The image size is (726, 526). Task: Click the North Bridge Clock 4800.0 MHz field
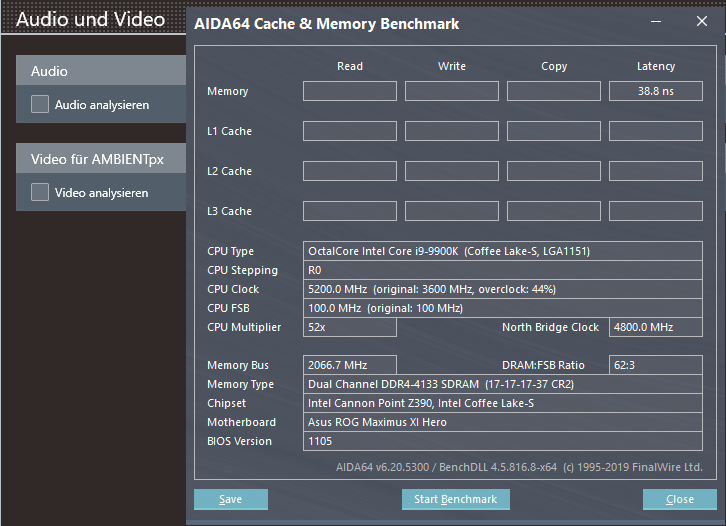click(x=655, y=327)
